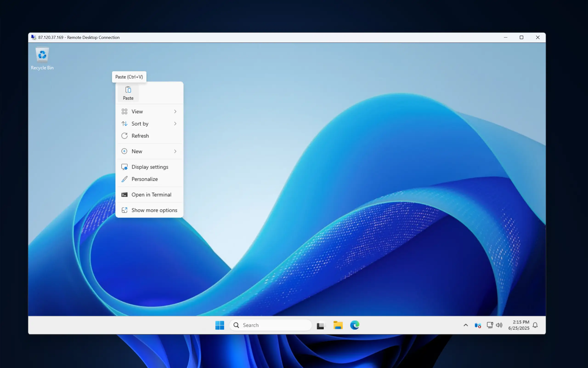Click the Personalize paintbrush icon

pyautogui.click(x=124, y=179)
